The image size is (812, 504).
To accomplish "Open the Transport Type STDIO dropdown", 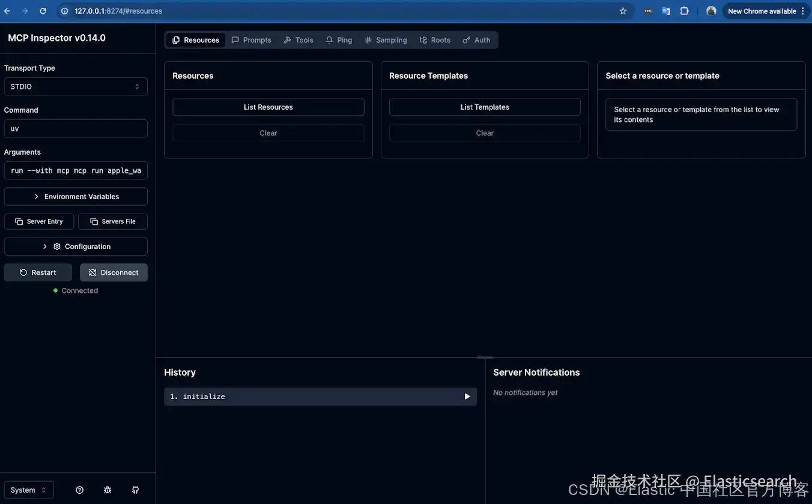I will pos(76,86).
